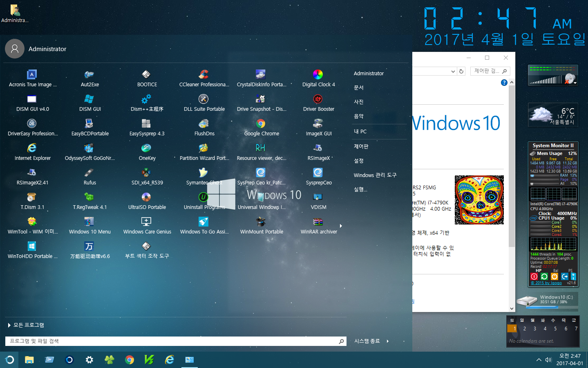Open the weather gadget showing 6°C
This screenshot has height=368, width=588.
click(x=553, y=115)
